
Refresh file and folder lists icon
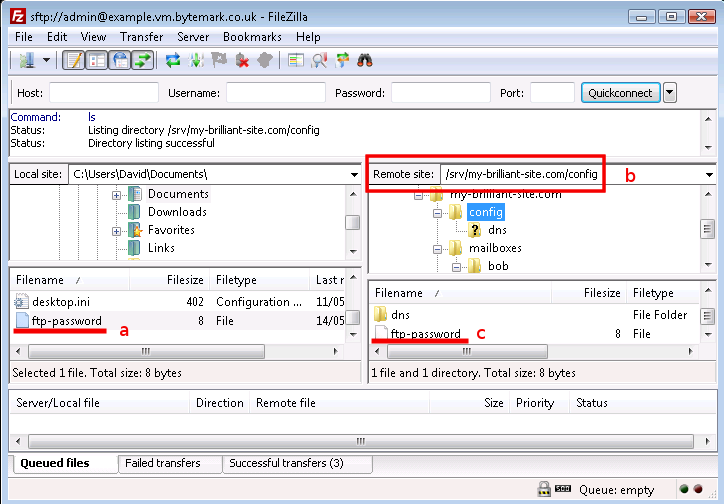pyautogui.click(x=173, y=60)
